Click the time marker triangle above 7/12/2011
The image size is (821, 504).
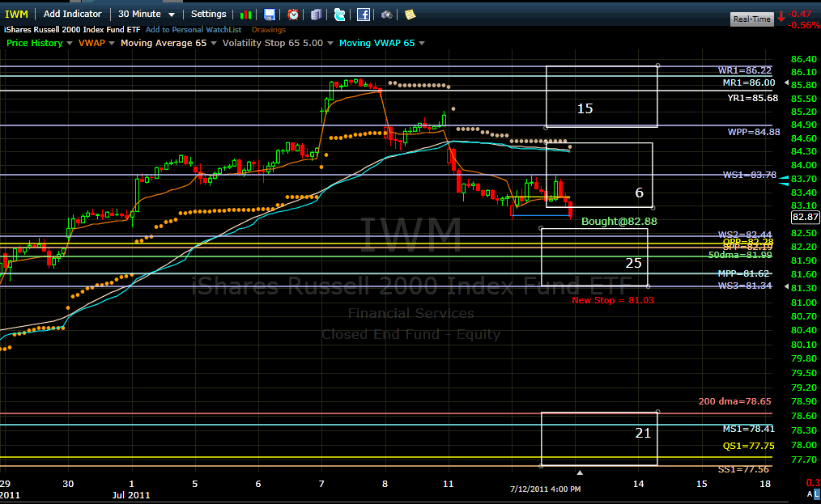pos(580,472)
